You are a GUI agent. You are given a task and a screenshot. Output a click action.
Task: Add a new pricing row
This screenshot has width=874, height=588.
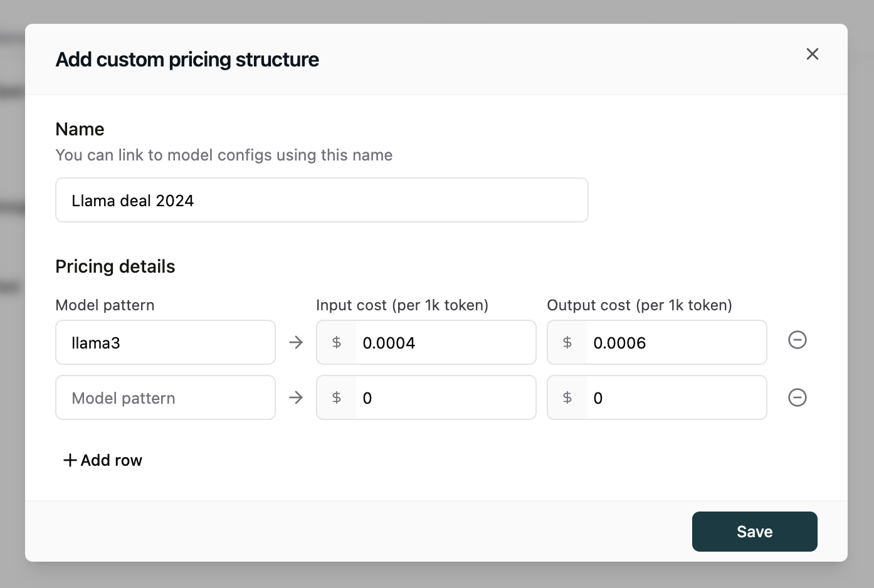point(102,459)
